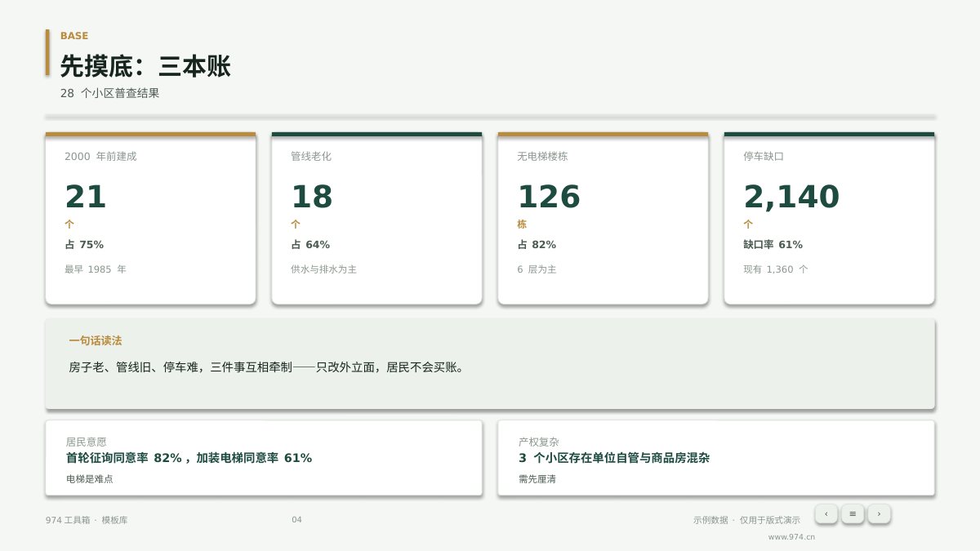Open the www.974.cn link
This screenshot has width=980, height=551.
(x=791, y=537)
